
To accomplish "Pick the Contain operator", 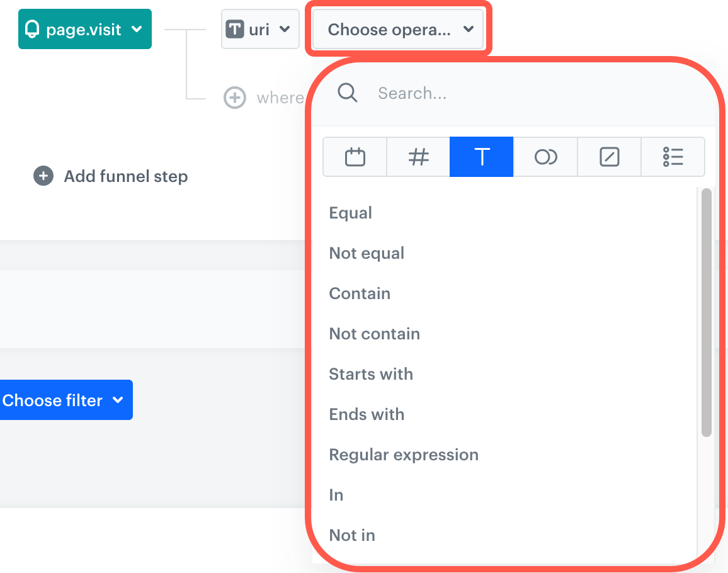I will click(360, 293).
